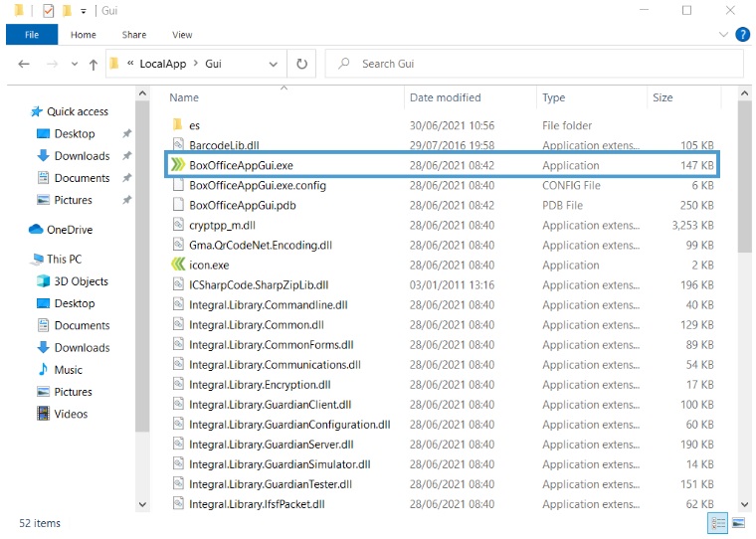Go up one folder level
The height and width of the screenshot is (539, 756).
94,64
